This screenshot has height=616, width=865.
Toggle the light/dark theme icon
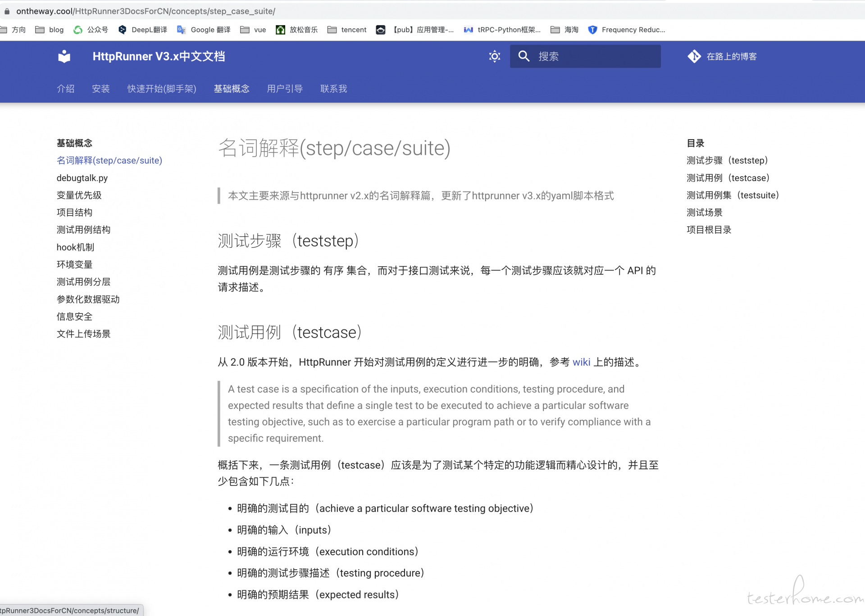[495, 56]
